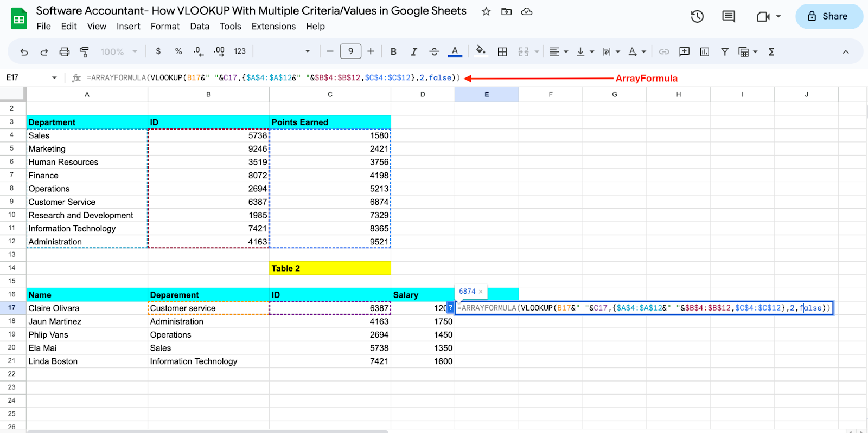Viewport: 868px width, 433px height.
Task: Open the Tools menu
Action: click(x=230, y=26)
